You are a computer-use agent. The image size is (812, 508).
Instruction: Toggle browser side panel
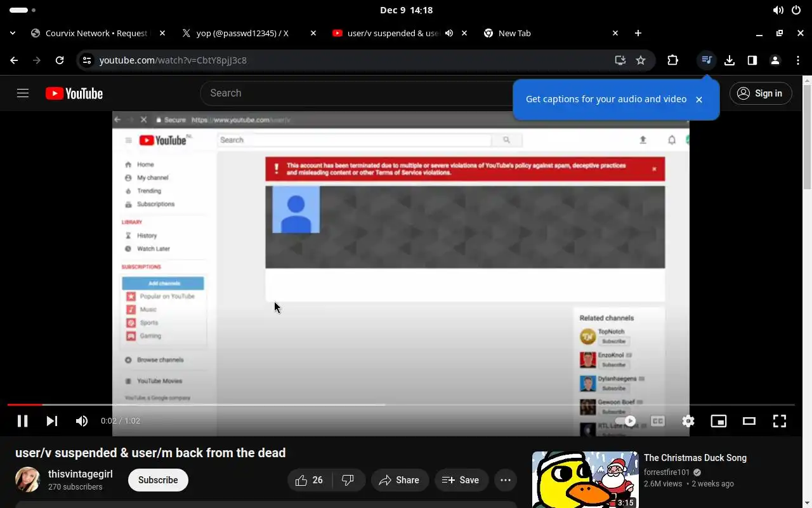(x=752, y=60)
